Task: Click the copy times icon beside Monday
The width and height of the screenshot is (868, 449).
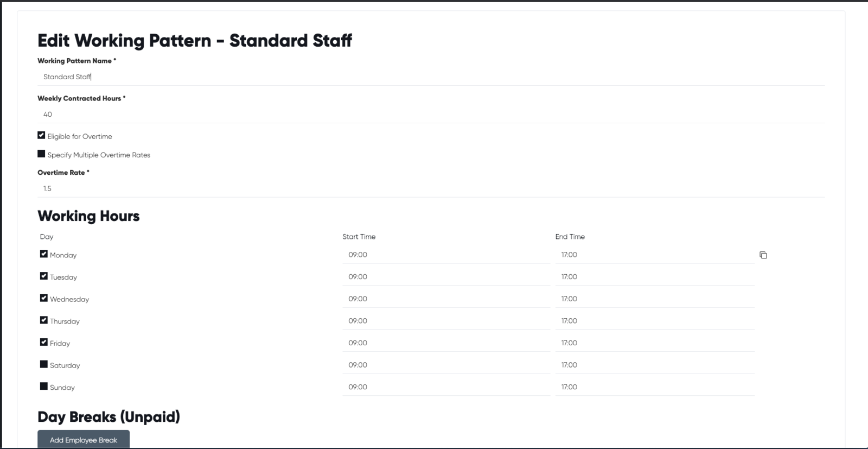Action: (x=763, y=255)
